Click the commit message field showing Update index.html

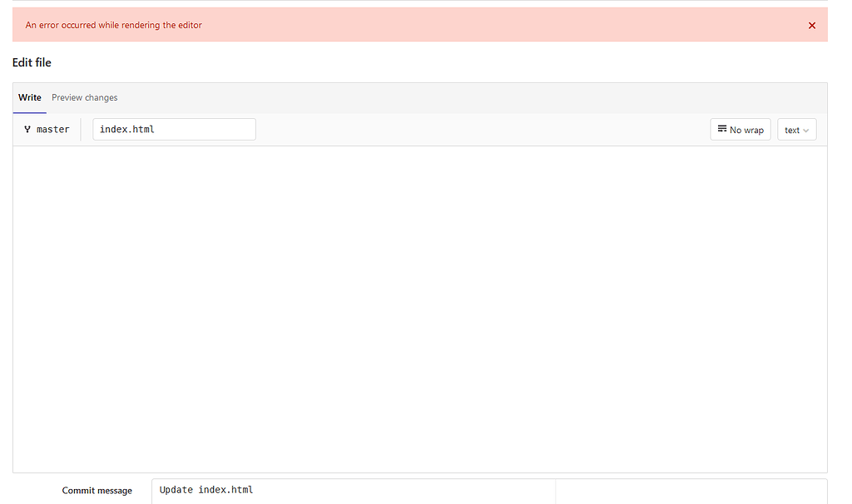[353, 490]
